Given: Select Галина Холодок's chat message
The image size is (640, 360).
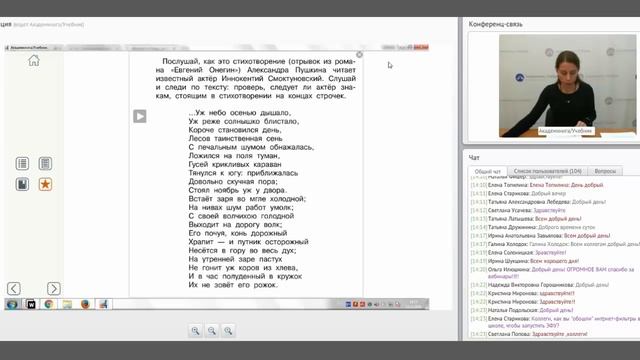Looking at the screenshot, I should pyautogui.click(x=555, y=244).
